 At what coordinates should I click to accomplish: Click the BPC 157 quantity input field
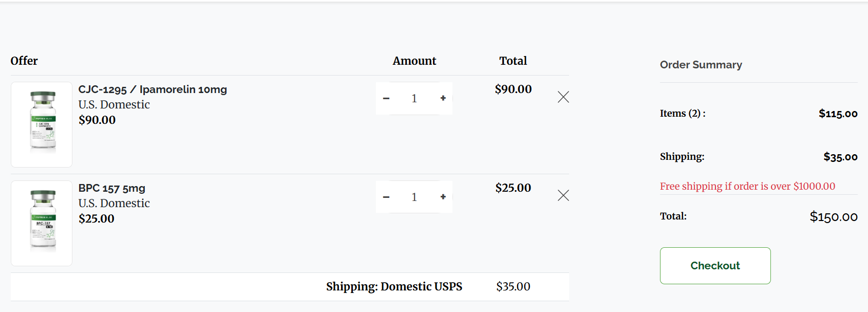(x=414, y=197)
